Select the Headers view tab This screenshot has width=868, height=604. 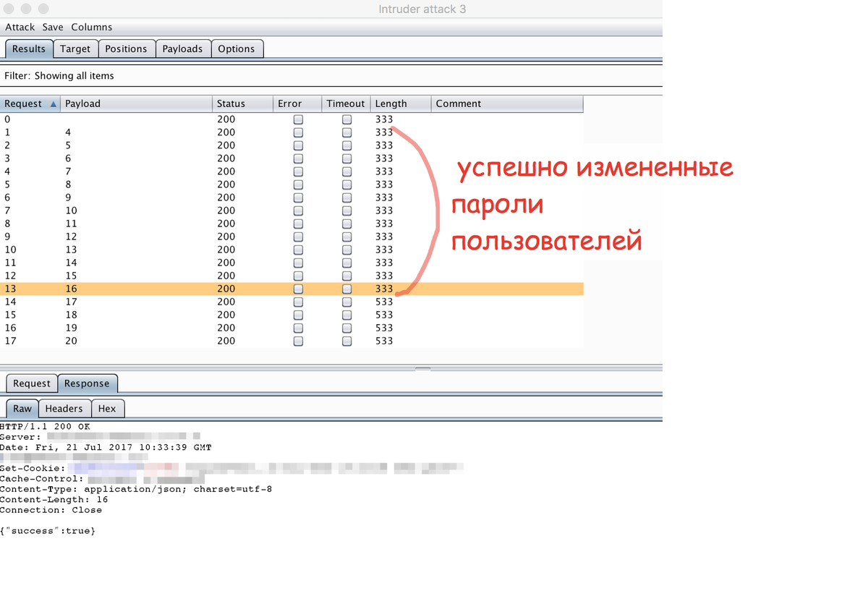point(64,409)
